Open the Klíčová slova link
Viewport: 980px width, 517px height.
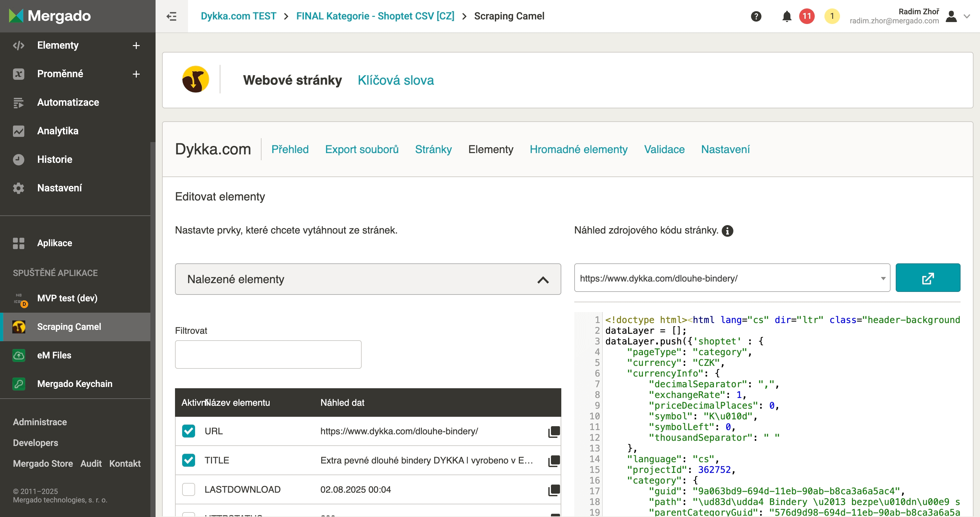pyautogui.click(x=395, y=80)
